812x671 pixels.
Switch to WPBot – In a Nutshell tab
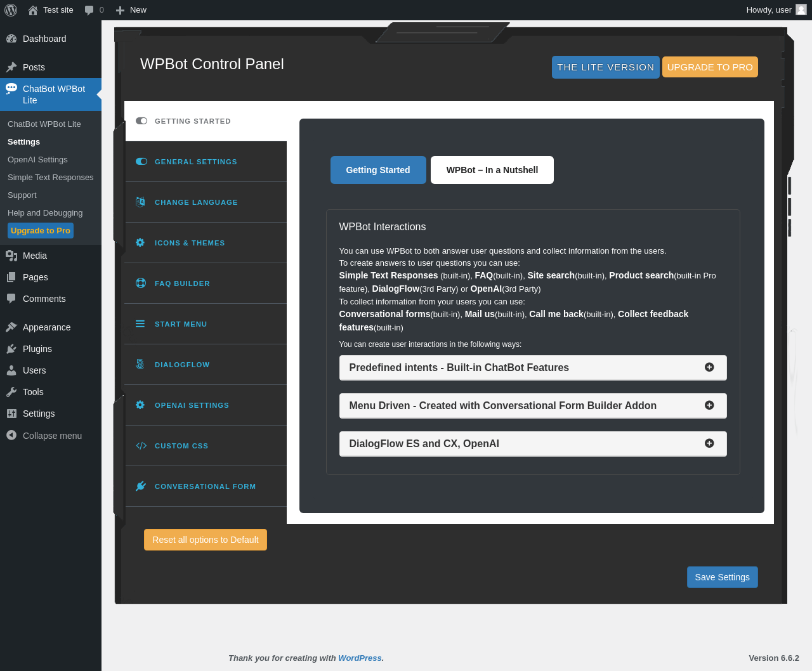492,170
